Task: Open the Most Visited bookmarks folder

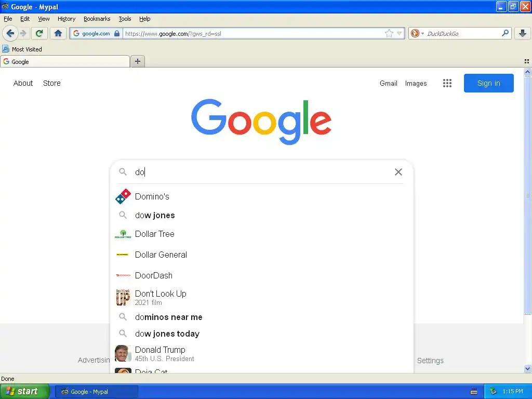Action: [22, 49]
